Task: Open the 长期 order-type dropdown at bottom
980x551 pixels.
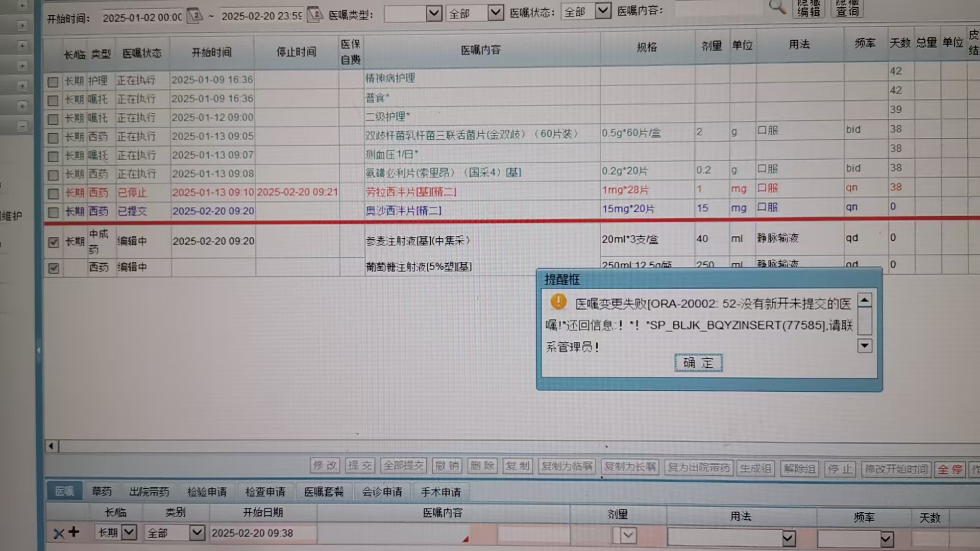Action: pos(129,532)
